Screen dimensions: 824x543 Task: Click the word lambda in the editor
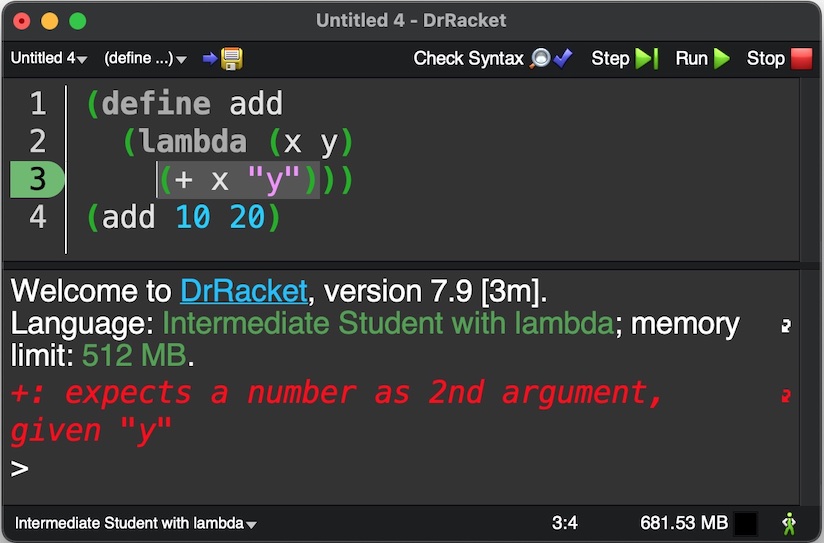(x=193, y=141)
